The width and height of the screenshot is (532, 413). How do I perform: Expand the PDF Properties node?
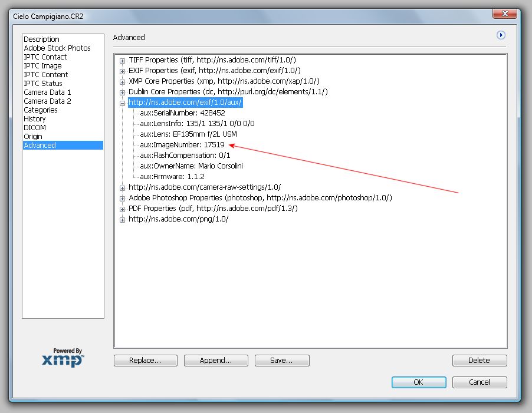tap(123, 209)
